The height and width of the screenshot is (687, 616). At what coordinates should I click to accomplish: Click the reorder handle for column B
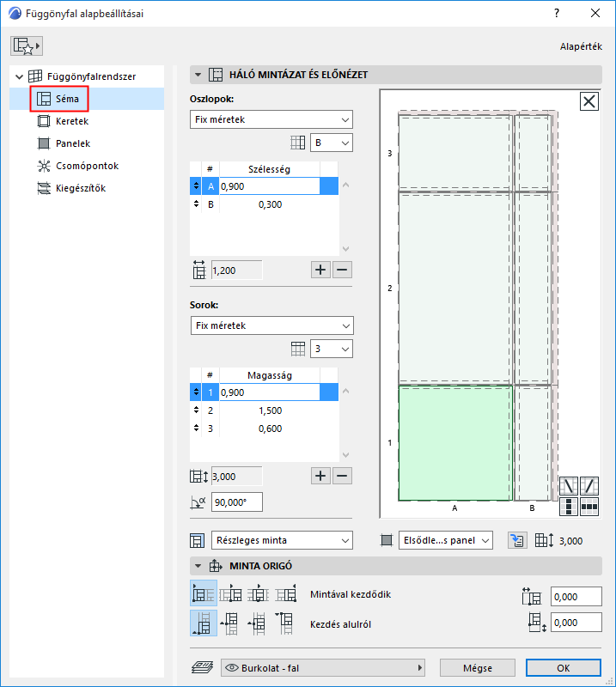tap(196, 204)
